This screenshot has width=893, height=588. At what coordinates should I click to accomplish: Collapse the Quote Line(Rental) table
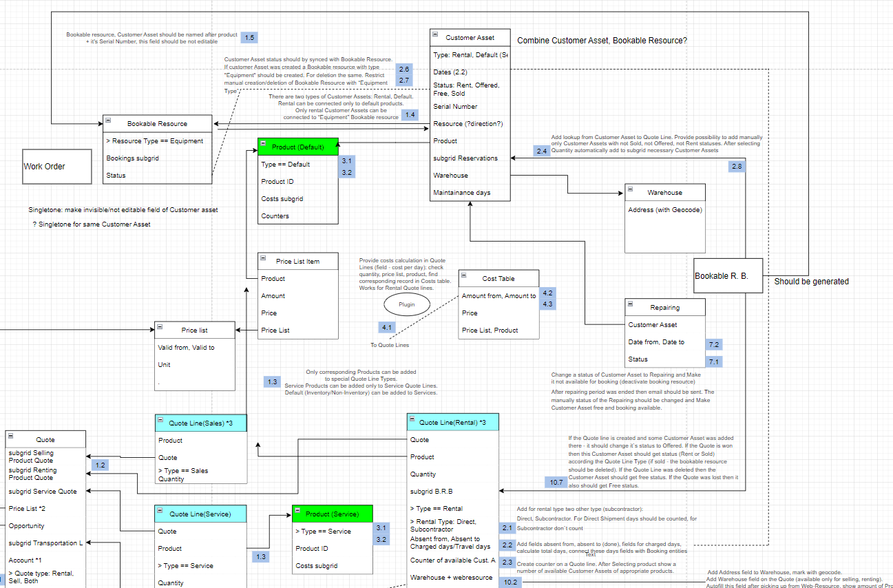(x=412, y=419)
